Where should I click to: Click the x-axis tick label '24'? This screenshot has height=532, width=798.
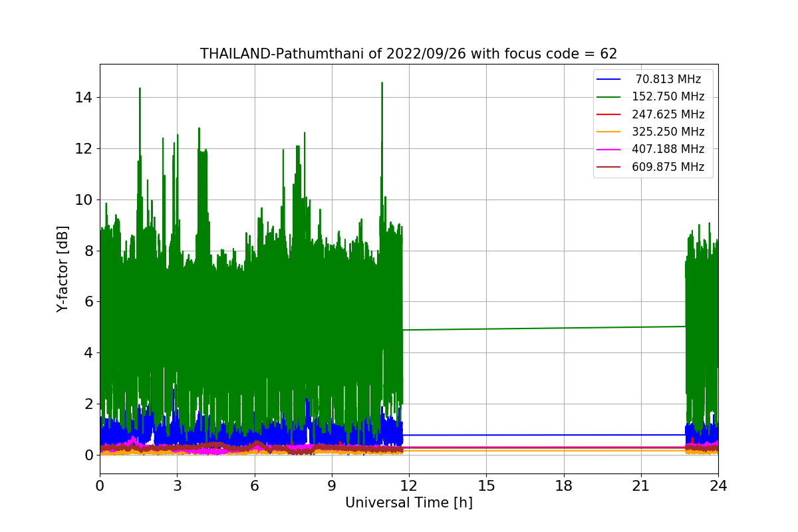coord(718,485)
